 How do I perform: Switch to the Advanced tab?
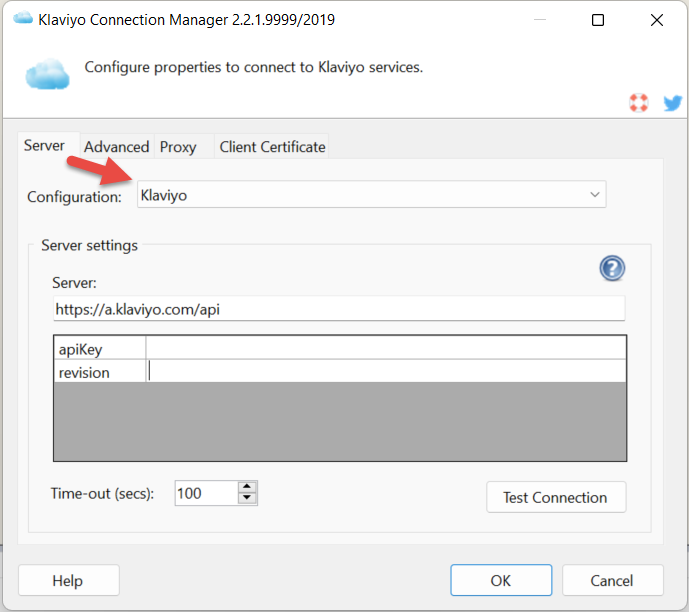point(116,147)
